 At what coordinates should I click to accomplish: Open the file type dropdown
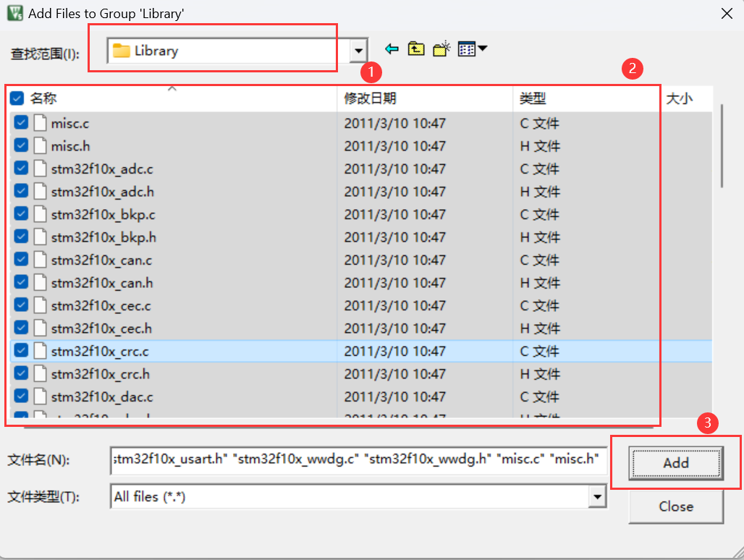point(597,496)
